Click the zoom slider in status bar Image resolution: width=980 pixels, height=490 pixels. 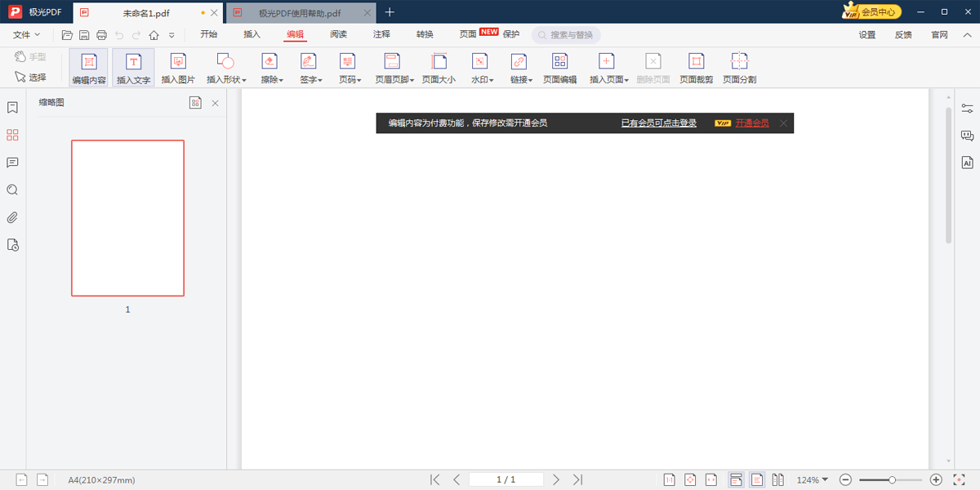(892, 480)
